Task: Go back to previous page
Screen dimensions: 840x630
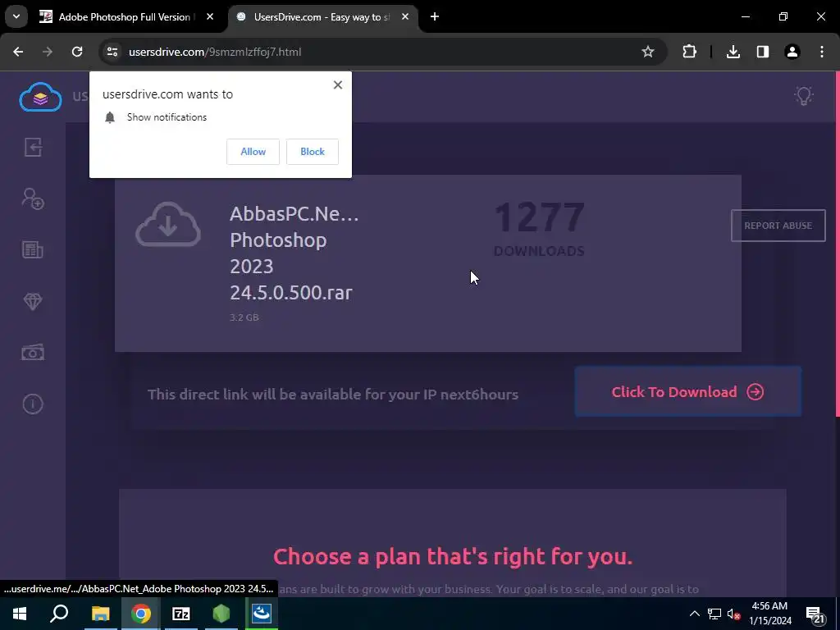Action: [x=18, y=52]
